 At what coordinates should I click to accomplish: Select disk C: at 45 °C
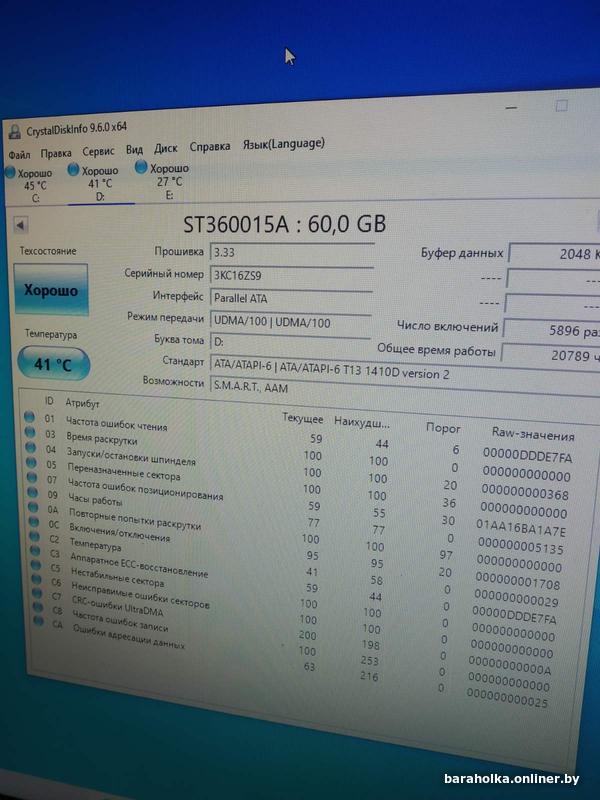click(30, 185)
